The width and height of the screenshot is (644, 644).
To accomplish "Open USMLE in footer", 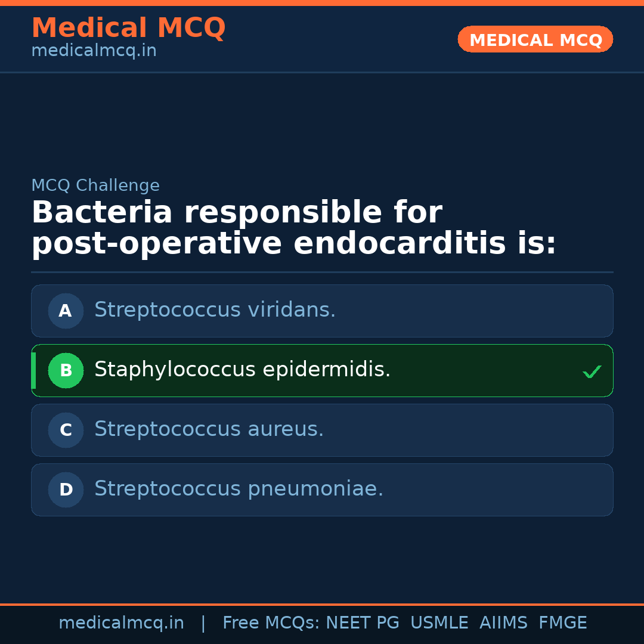I will 439,623.
